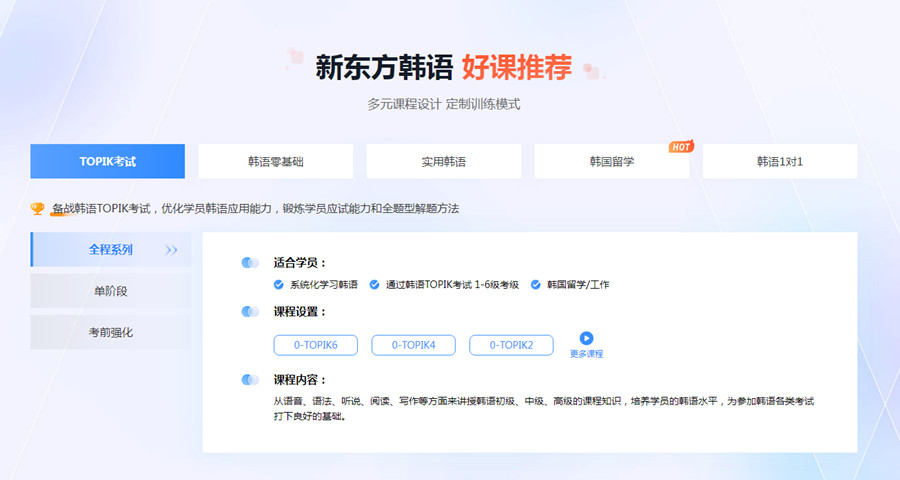The image size is (900, 480).
Task: Click the blue play icon above 更多课程
Action: (587, 338)
